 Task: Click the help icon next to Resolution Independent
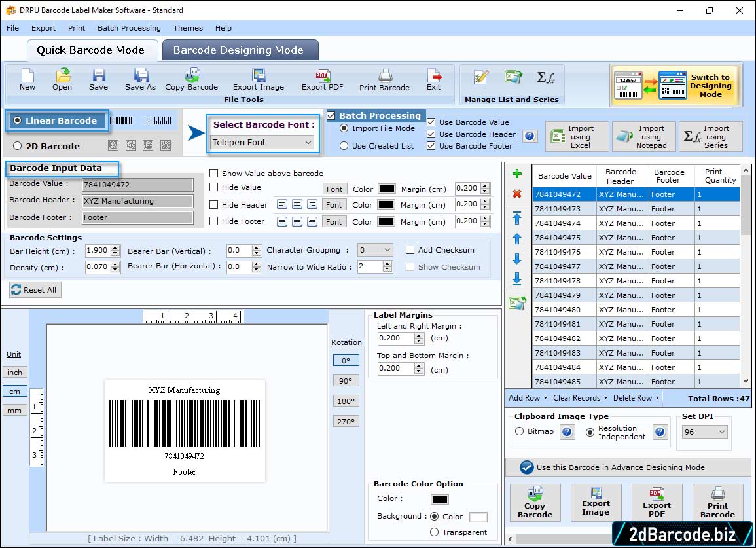pyautogui.click(x=660, y=431)
